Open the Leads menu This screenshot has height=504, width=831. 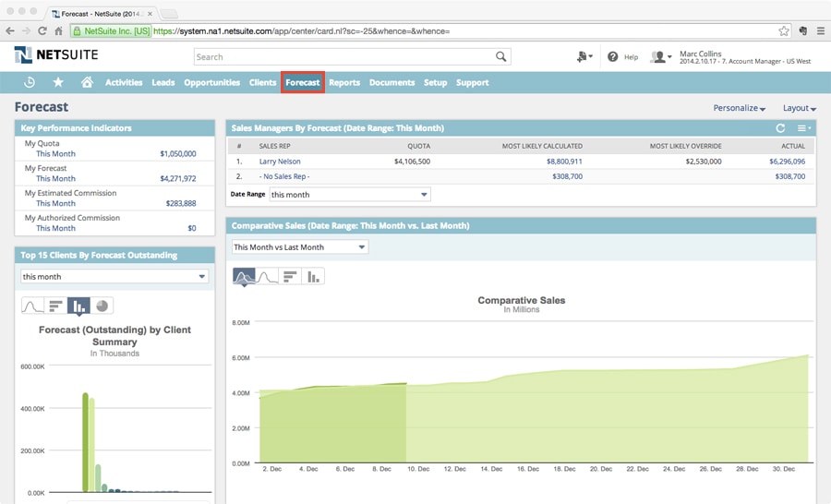pyautogui.click(x=163, y=83)
